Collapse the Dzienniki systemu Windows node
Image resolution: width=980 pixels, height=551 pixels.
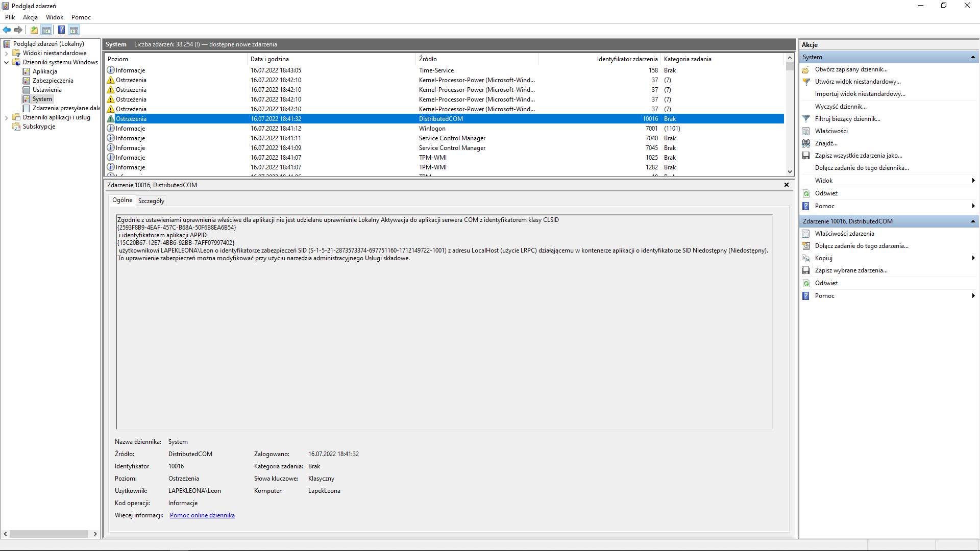(x=6, y=62)
